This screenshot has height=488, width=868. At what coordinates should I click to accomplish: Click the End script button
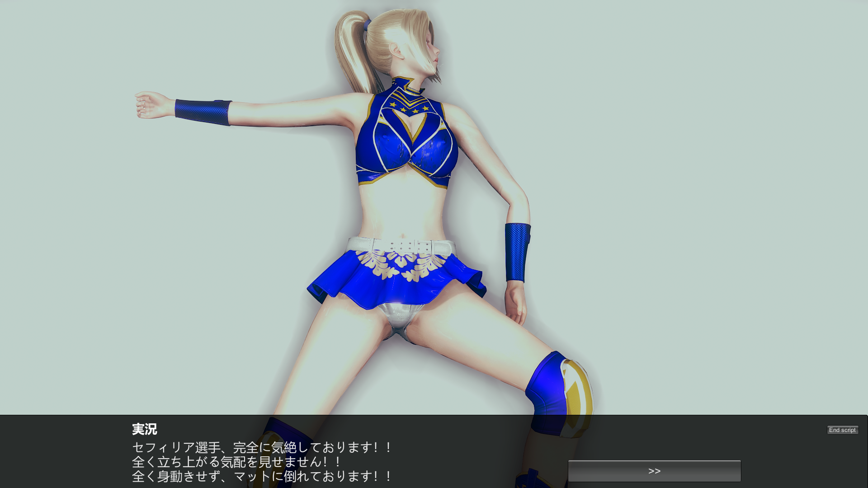tap(843, 430)
